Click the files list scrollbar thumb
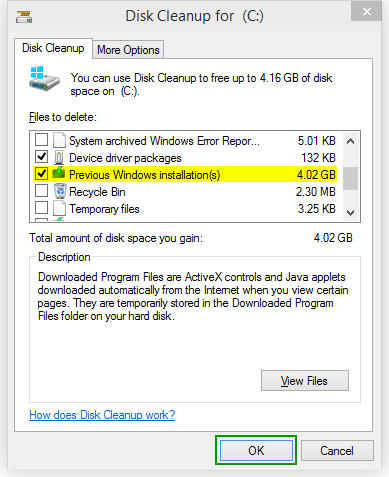Image resolution: width=389 pixels, height=477 pixels. 350,178
